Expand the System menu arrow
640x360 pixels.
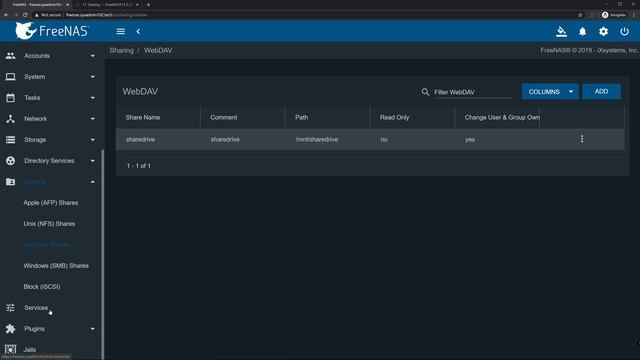pyautogui.click(x=93, y=77)
